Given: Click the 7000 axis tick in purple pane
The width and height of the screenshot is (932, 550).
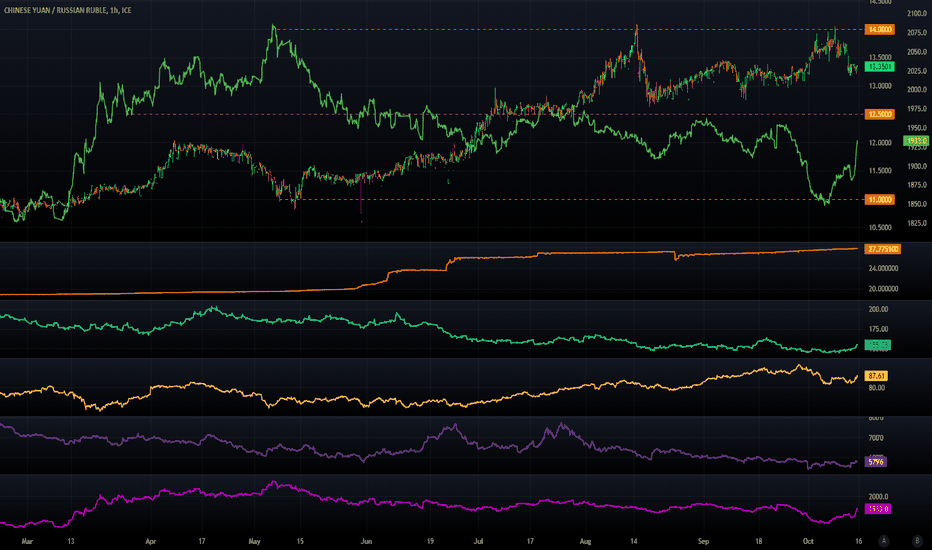Looking at the screenshot, I should (876, 438).
